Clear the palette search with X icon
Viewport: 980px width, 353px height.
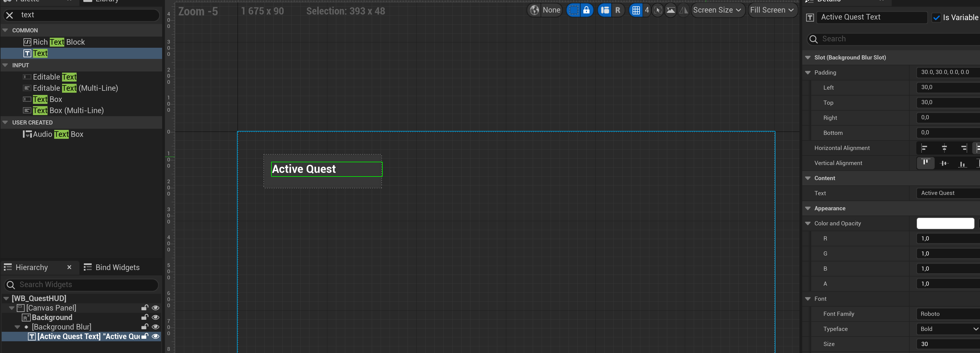coord(10,15)
